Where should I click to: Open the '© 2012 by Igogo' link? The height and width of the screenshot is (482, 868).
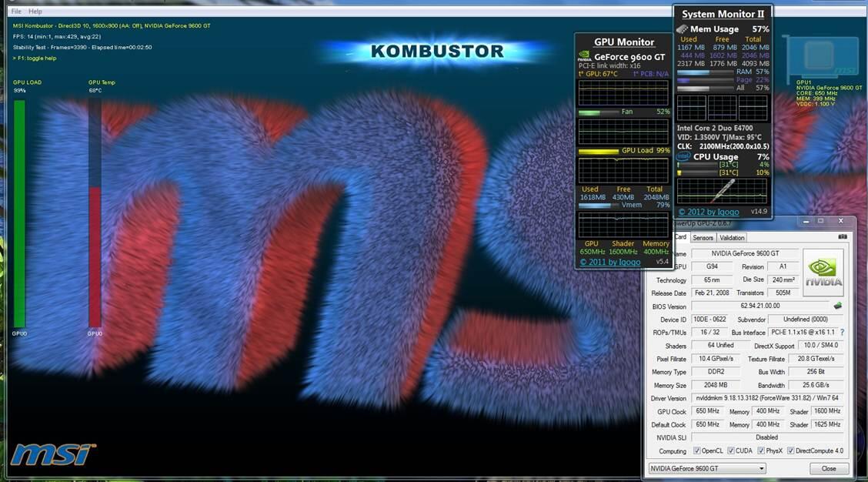tap(709, 212)
